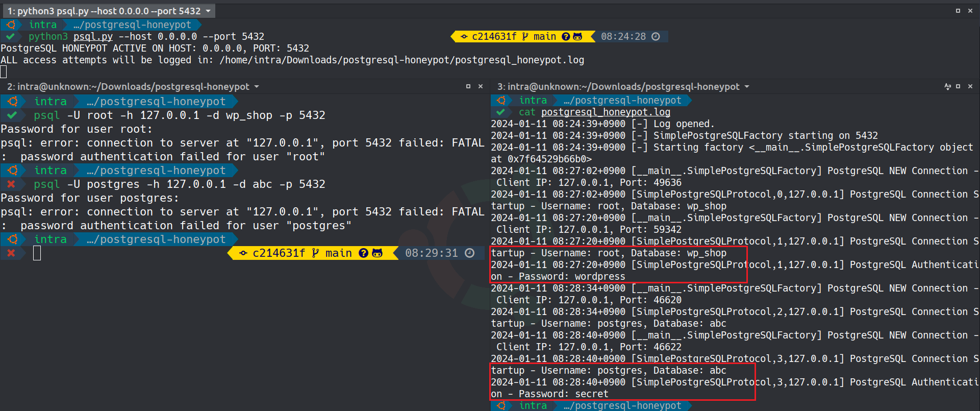Click 'Client IP: 127.0.0.1, Port: 59342' log line
The height and width of the screenshot is (411, 980).
[589, 230]
